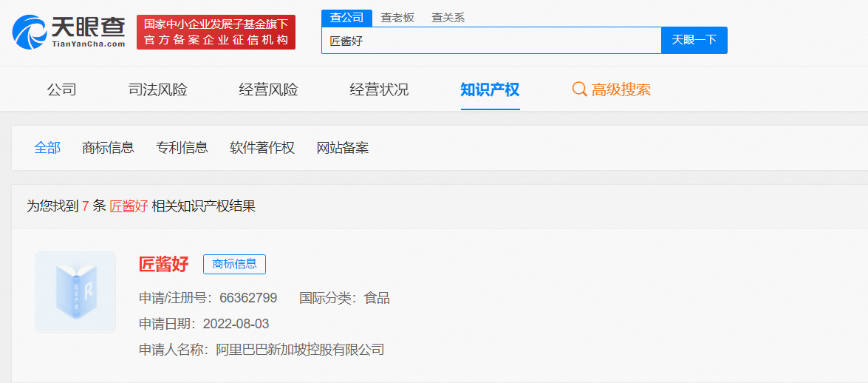Open the 公司 results tab

pyautogui.click(x=61, y=90)
